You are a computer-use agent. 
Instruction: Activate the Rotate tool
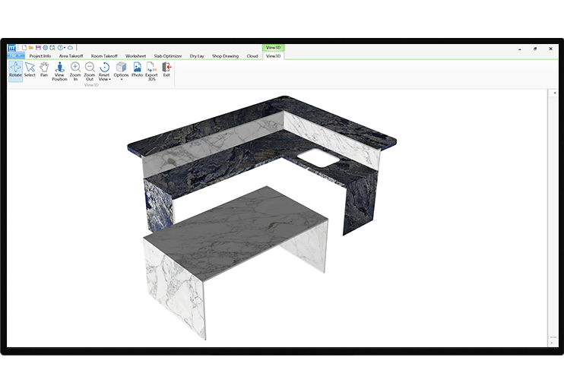pos(15,70)
